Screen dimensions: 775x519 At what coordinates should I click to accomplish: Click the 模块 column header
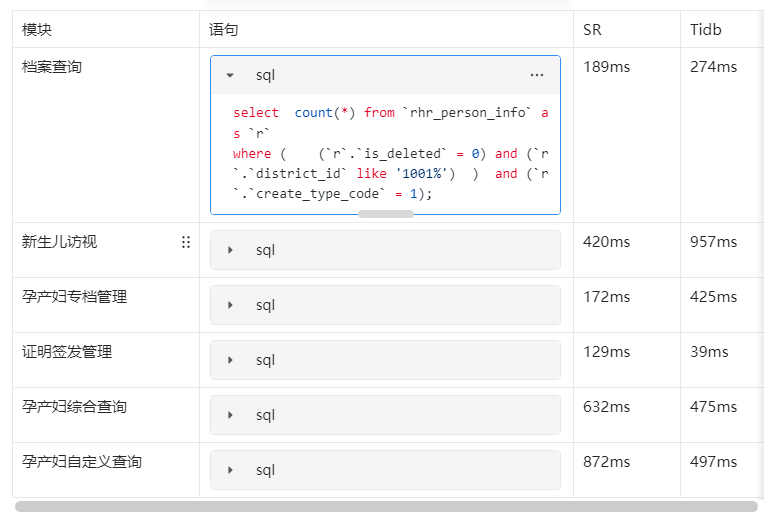[37, 30]
